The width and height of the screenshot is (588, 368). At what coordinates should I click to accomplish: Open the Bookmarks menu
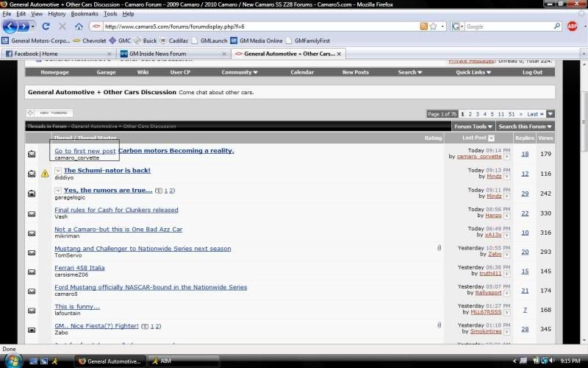tap(85, 14)
